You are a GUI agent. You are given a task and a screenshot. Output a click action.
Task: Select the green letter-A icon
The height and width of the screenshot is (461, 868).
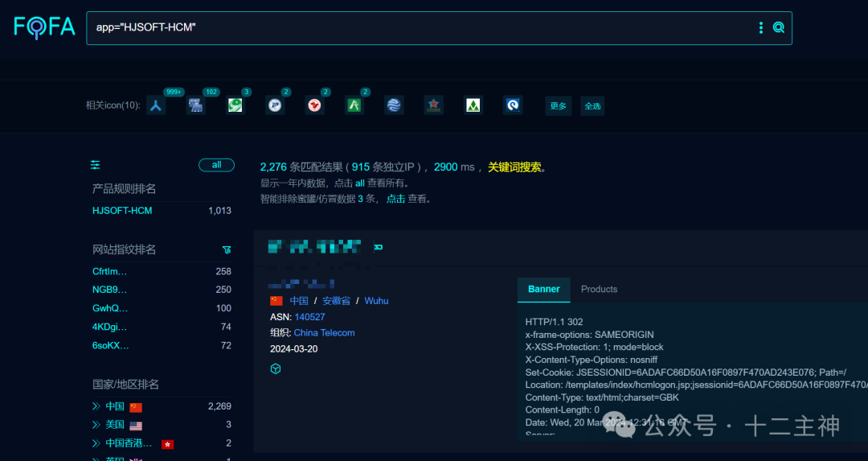[354, 105]
